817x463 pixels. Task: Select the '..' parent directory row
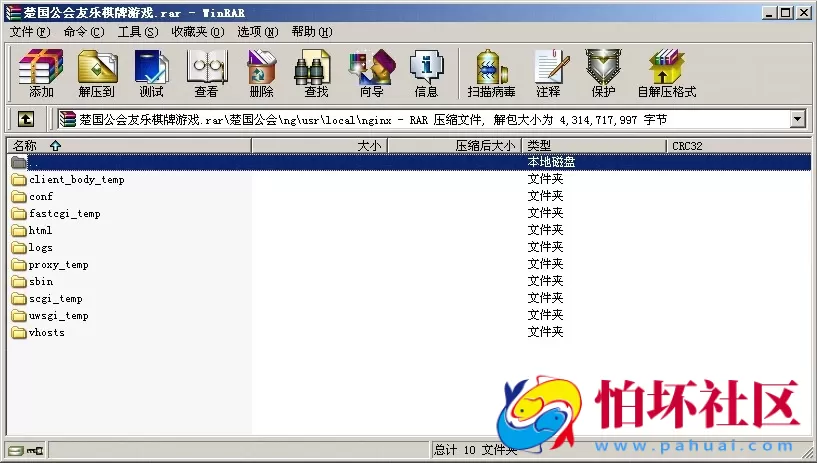point(409,162)
